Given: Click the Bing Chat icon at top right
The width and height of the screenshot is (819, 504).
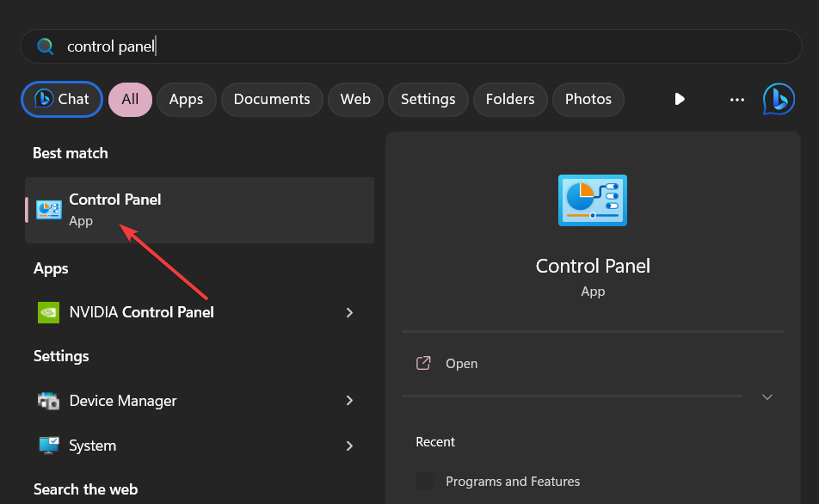Looking at the screenshot, I should (x=779, y=99).
